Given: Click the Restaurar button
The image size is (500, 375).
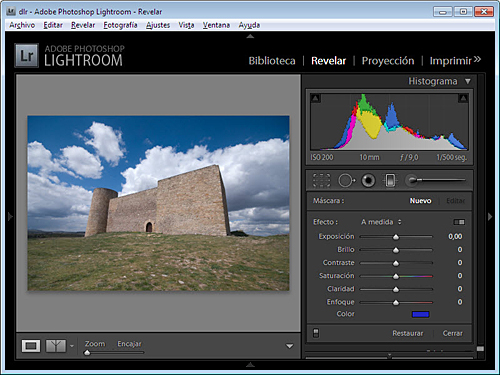Looking at the screenshot, I should pyautogui.click(x=408, y=333).
